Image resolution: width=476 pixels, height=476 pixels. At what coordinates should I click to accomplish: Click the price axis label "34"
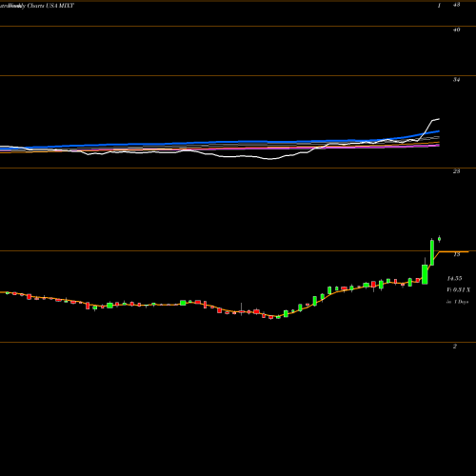(456, 80)
